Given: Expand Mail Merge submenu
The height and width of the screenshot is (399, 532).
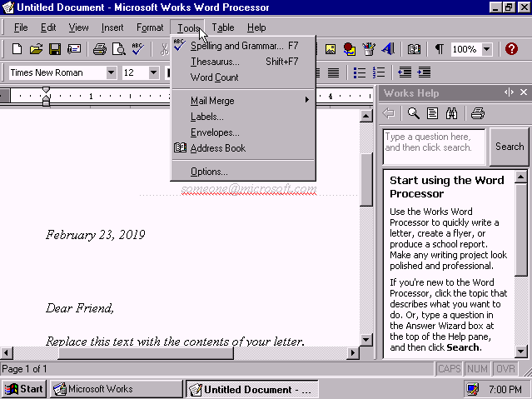Looking at the screenshot, I should (x=243, y=101).
